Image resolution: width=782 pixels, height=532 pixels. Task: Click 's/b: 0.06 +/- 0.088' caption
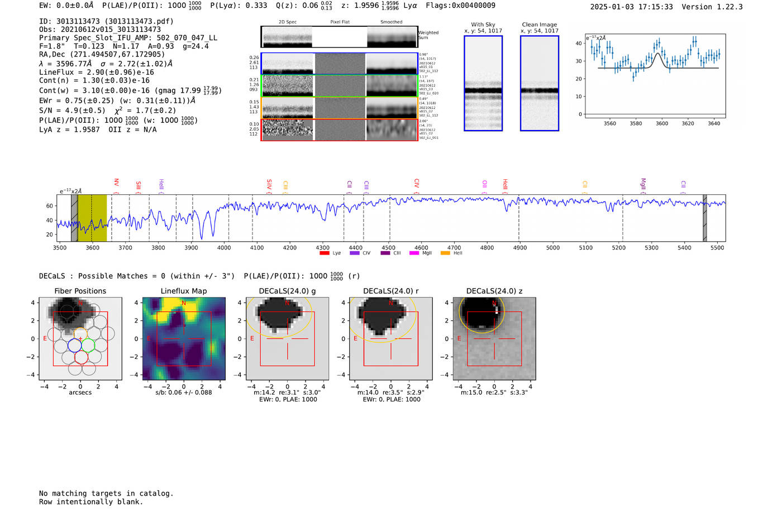(x=184, y=392)
